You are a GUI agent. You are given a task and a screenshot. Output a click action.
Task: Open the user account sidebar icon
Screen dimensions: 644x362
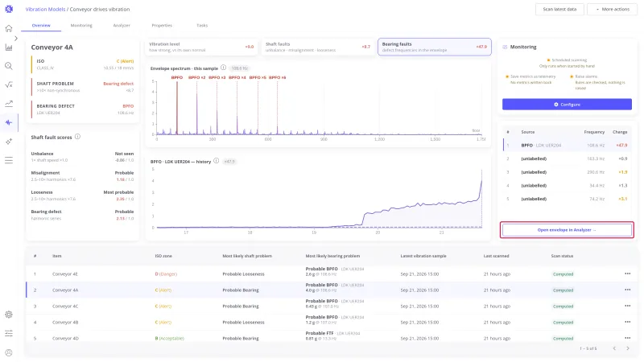pos(9,352)
